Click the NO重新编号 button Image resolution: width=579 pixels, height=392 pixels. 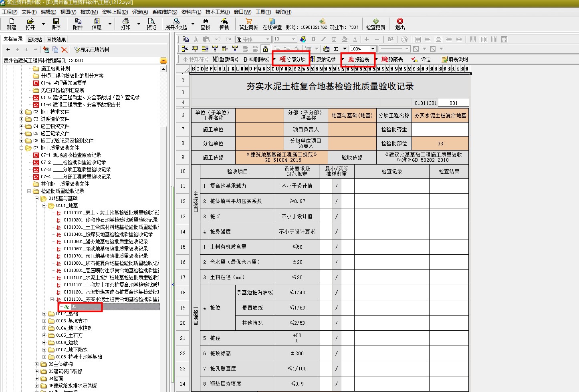pos(226,59)
